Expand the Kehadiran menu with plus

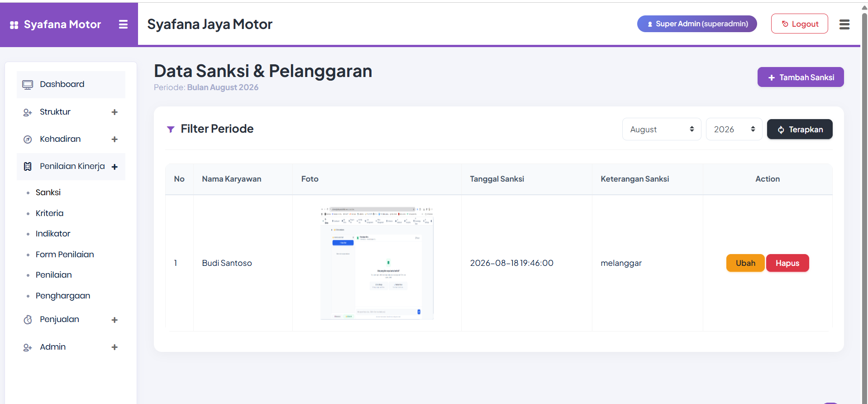114,139
